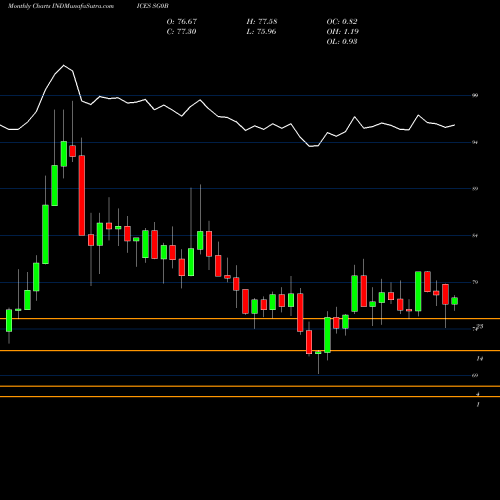Select the open value 'O: 76.67'
Viewport: 500px width, 500px height.
pyautogui.click(x=182, y=21)
